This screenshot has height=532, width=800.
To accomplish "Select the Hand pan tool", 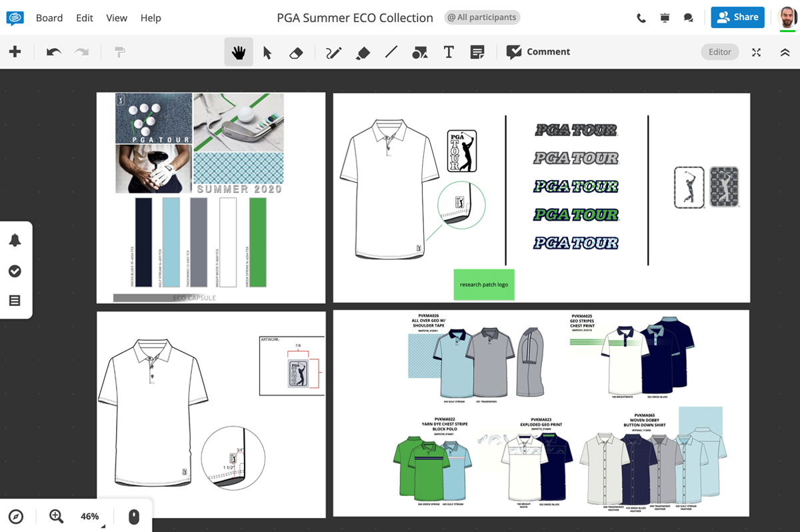I will [x=238, y=52].
